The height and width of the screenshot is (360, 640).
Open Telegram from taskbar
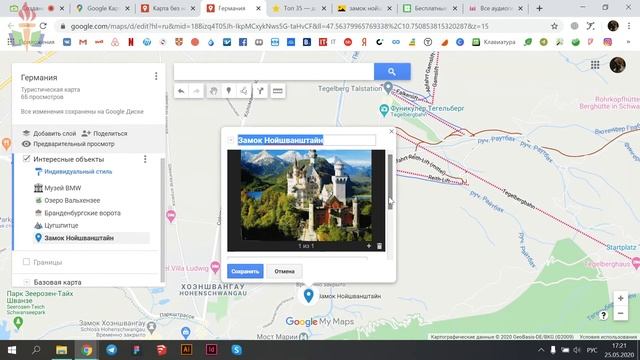coord(111,350)
